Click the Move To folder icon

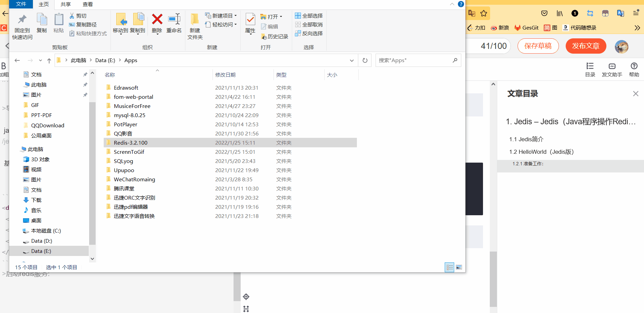click(121, 19)
